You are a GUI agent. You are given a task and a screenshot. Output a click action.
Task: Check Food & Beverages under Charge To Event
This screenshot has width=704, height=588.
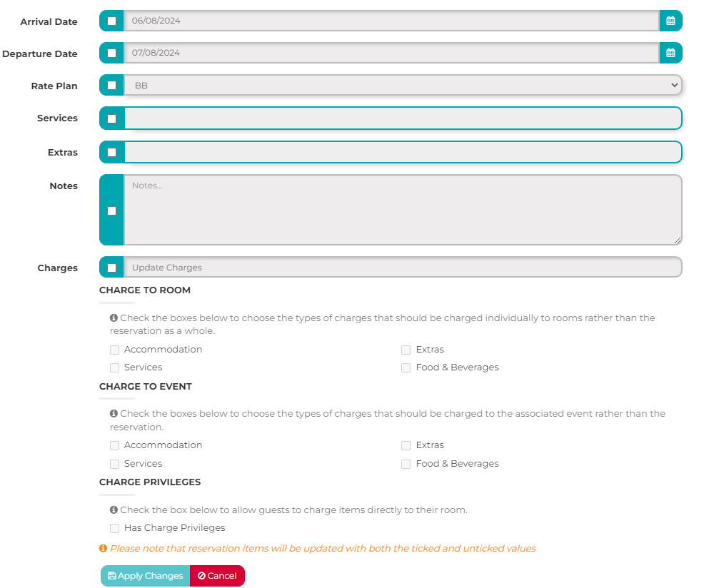[406, 464]
